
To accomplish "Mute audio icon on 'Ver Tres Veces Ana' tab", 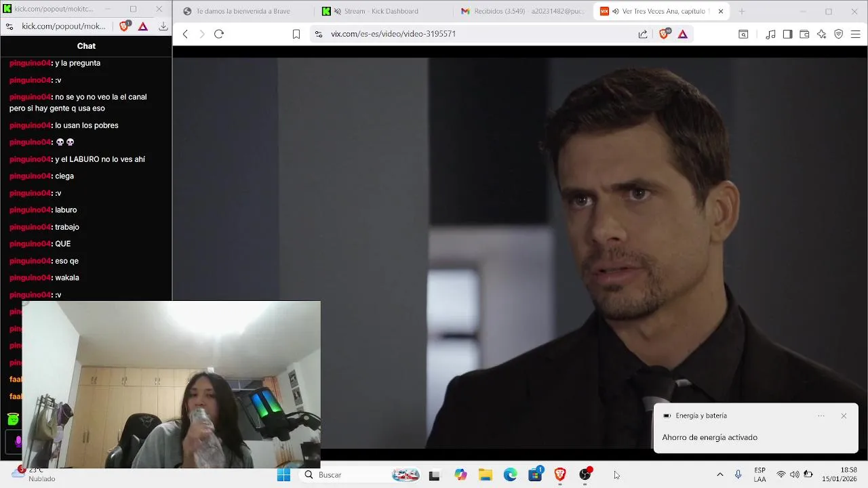I will point(616,12).
